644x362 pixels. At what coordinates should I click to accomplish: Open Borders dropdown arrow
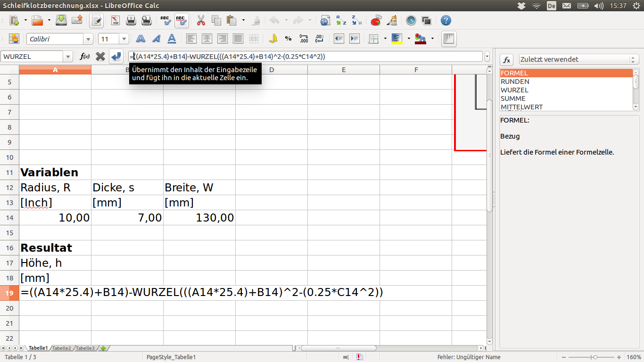point(385,39)
